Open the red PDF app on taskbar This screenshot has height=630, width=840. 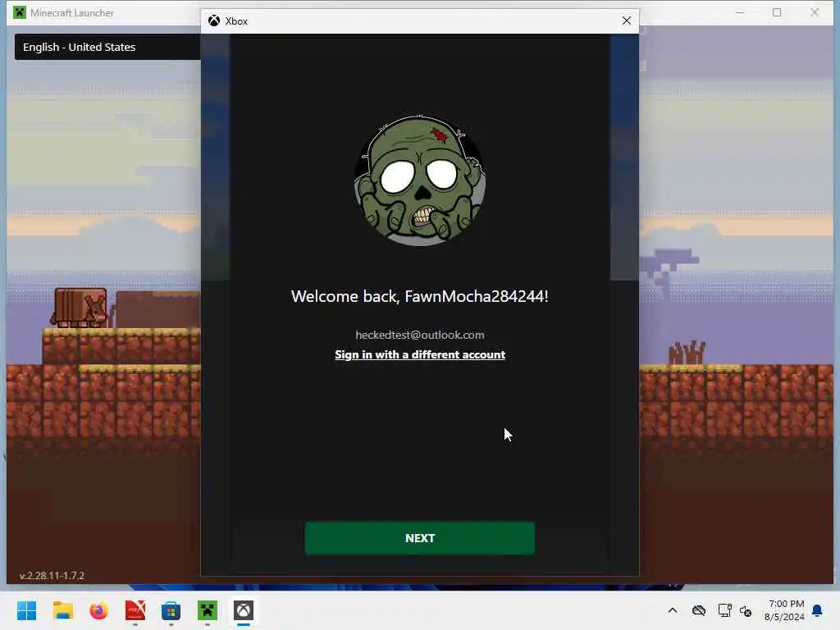[135, 610]
